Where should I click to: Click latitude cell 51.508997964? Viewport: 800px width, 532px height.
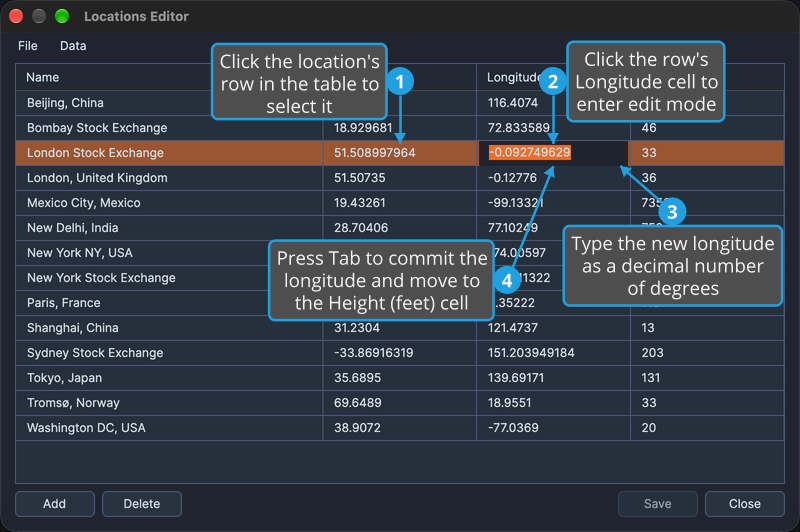coord(400,153)
